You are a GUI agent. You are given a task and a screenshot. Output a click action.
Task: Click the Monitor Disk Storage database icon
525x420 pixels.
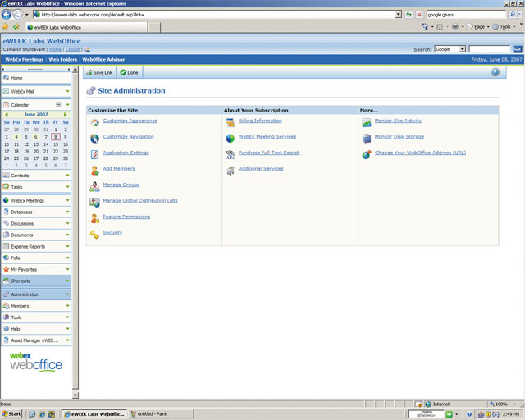(367, 138)
